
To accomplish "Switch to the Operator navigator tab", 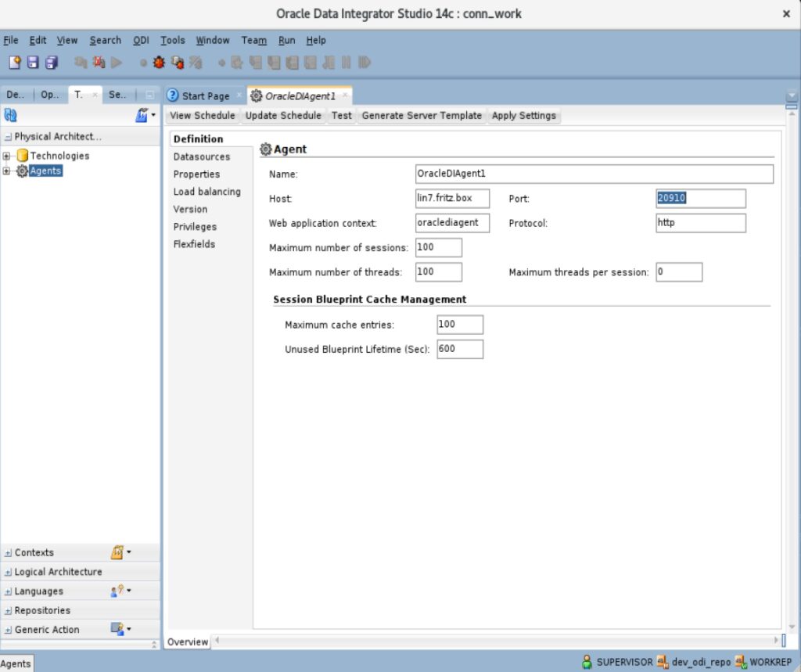I will pos(49,95).
